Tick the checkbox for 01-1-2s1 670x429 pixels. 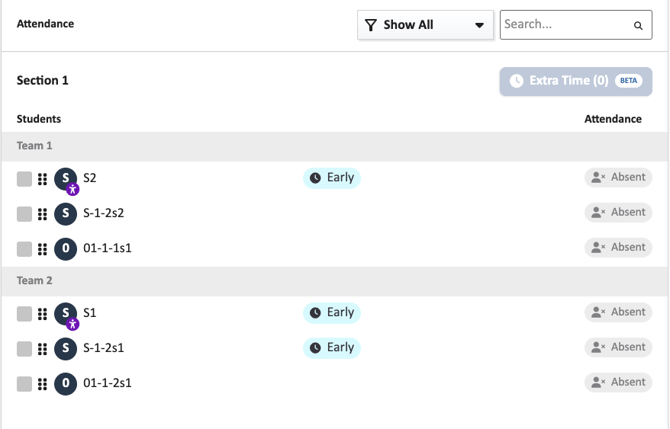point(24,384)
